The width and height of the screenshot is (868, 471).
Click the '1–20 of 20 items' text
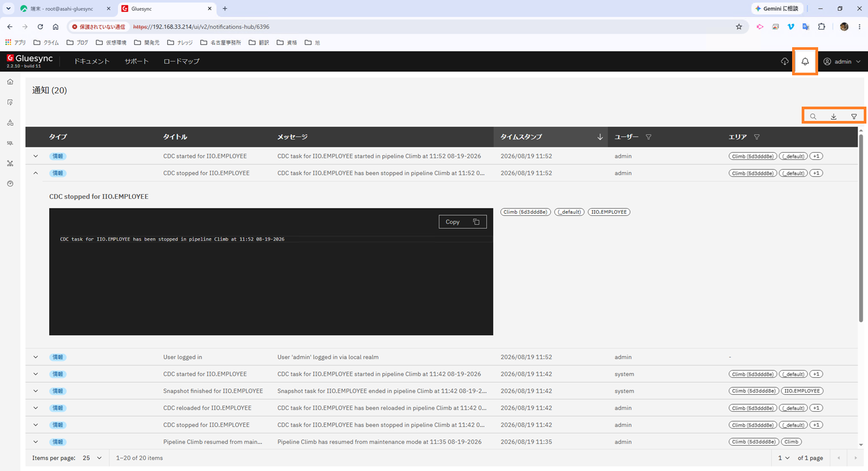point(140,458)
